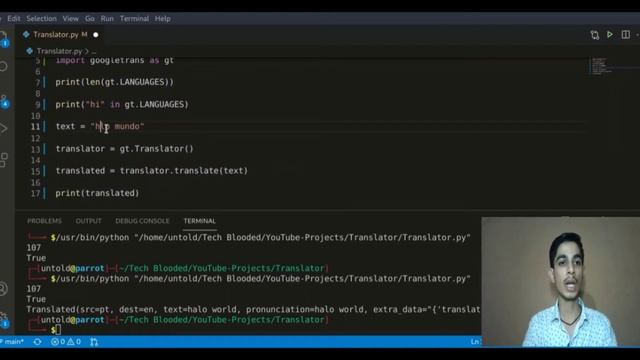Screen dimensions: 640x360
Task: Click in 'print(len(gt.LANGUAGES))' code line
Action: 114,82
